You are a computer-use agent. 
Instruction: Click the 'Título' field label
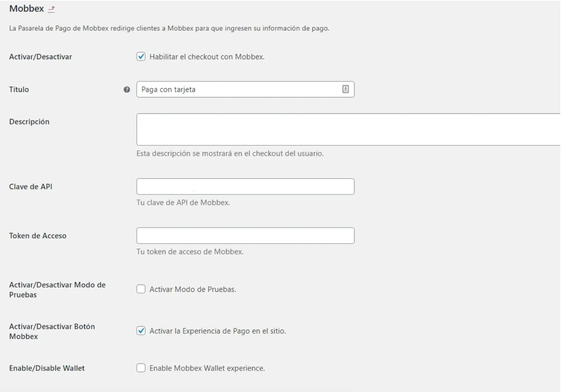pyautogui.click(x=19, y=90)
